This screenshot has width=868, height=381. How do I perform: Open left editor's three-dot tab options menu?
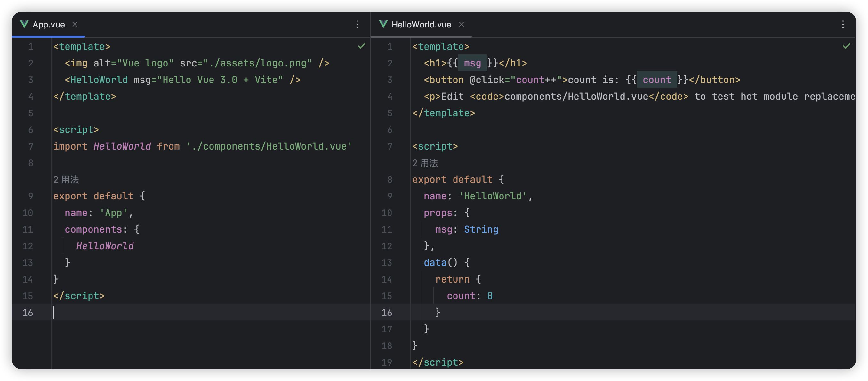point(358,24)
